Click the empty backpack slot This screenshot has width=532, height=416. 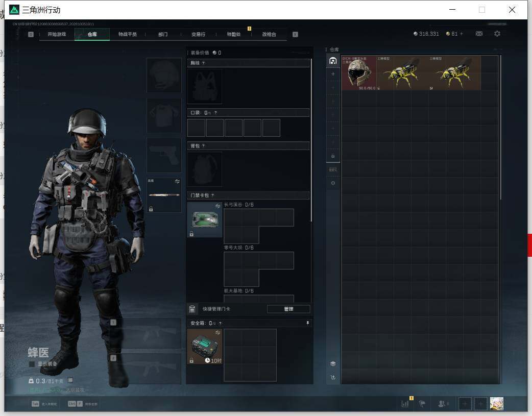click(x=205, y=169)
